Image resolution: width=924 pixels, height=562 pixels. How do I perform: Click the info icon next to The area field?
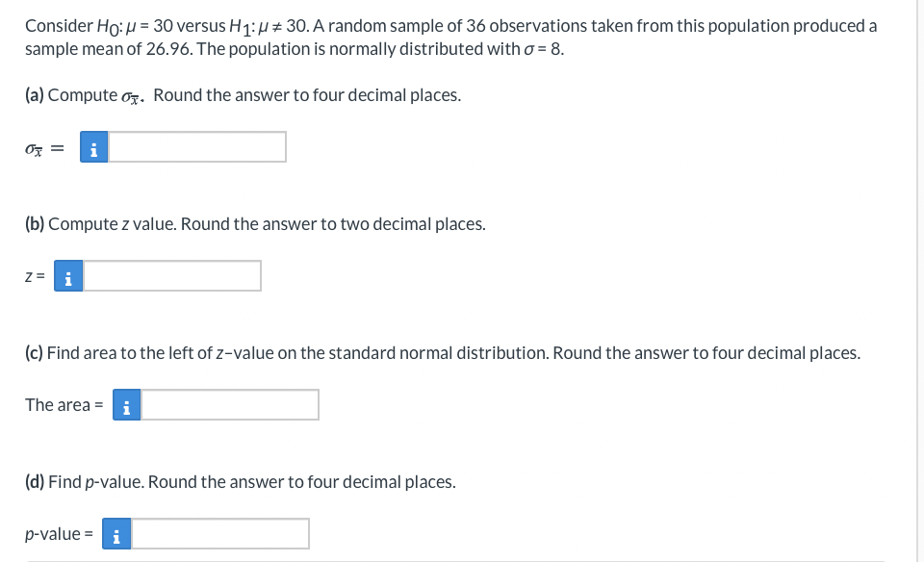coord(126,404)
